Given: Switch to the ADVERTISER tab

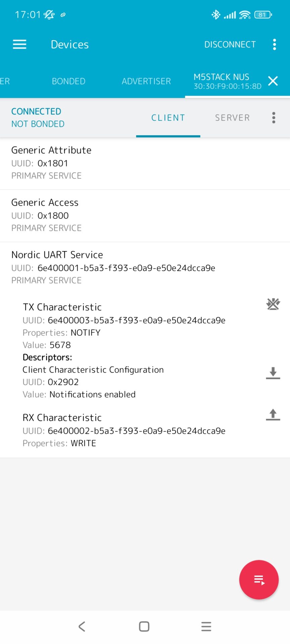Looking at the screenshot, I should 146,81.
